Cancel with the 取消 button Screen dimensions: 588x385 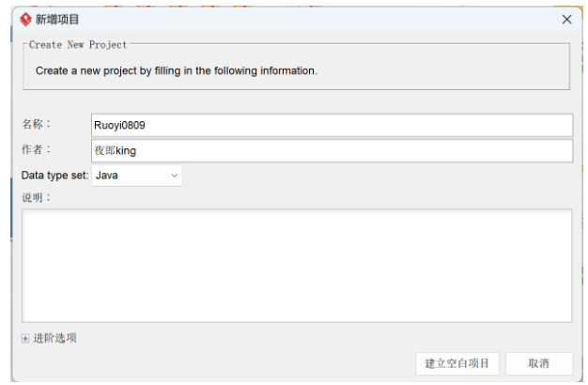pos(538,363)
